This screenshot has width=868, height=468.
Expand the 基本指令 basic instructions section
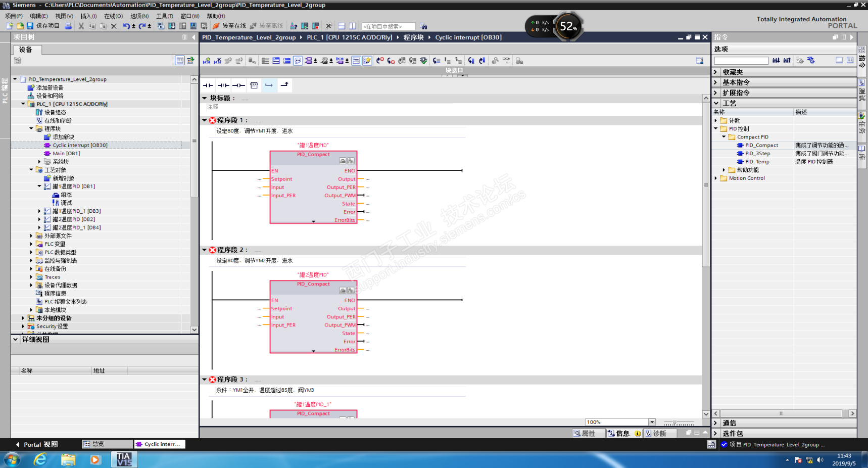715,82
